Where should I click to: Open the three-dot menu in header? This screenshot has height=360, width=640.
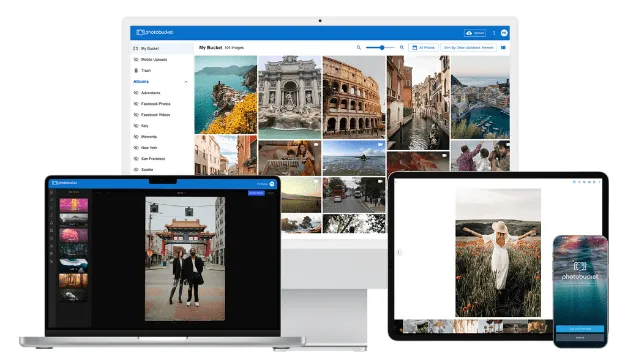(x=494, y=33)
